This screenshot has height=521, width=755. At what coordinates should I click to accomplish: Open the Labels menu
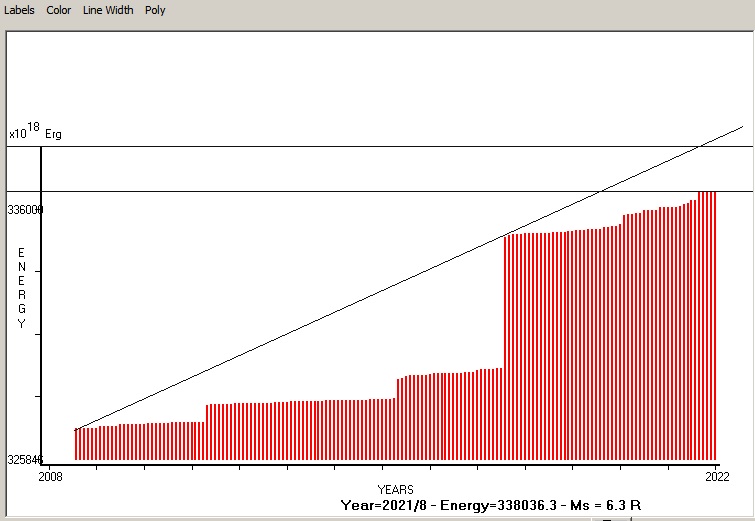coord(19,10)
